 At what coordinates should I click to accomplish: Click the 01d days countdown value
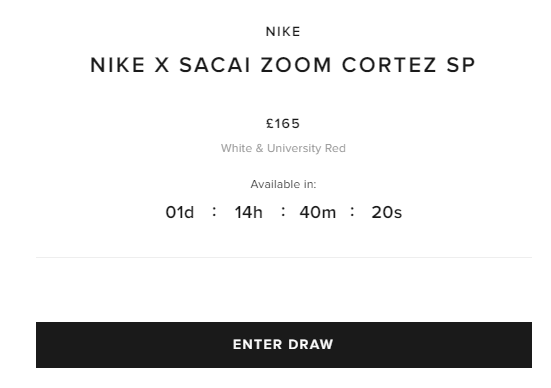pyautogui.click(x=180, y=212)
